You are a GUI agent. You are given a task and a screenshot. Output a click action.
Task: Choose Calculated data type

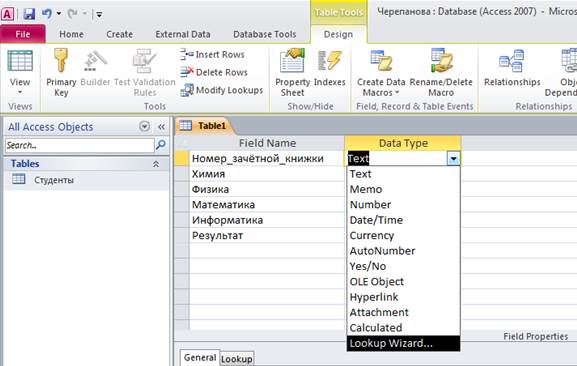click(403, 328)
